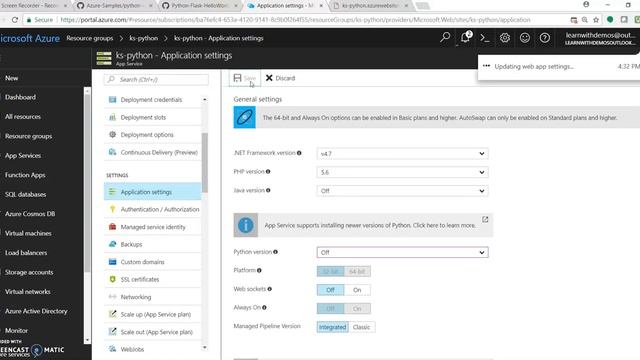Open Virtual machines in left nav
The height and width of the screenshot is (360, 640).
[28, 233]
